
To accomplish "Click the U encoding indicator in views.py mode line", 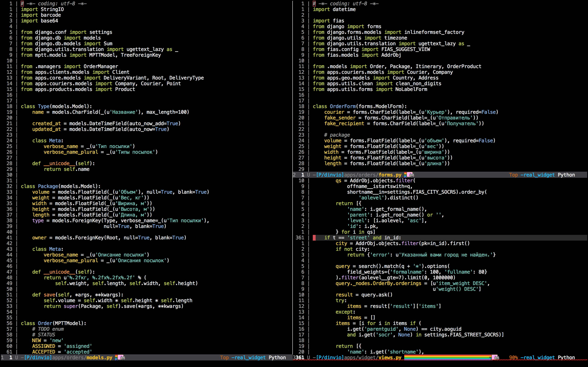I will coord(308,358).
